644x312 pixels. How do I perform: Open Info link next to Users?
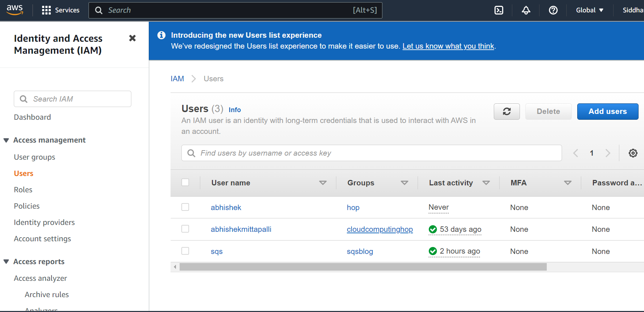coord(235,110)
